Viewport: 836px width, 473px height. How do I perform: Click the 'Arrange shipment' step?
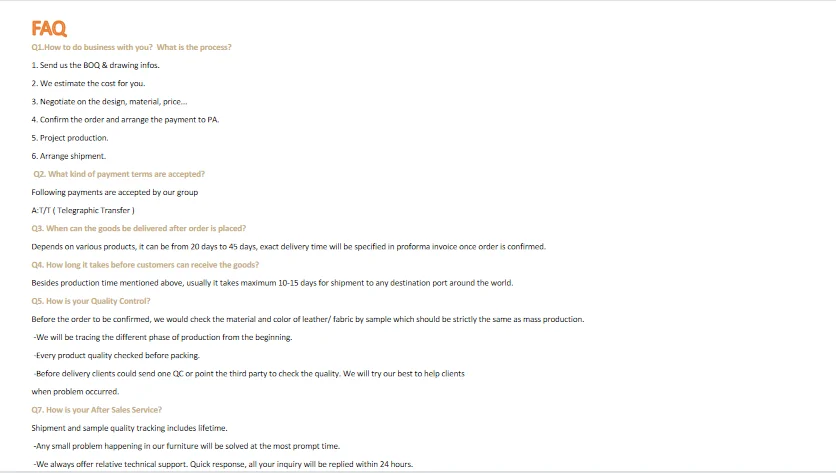point(69,156)
